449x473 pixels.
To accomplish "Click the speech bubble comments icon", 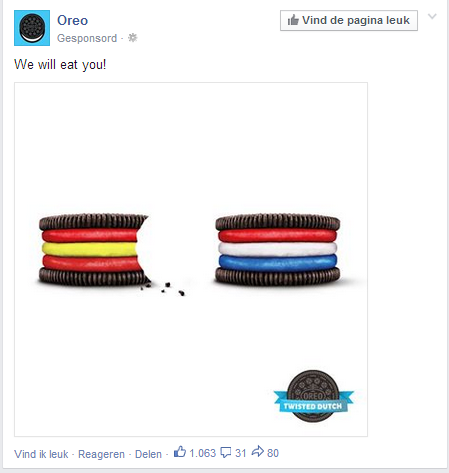I will 226,453.
